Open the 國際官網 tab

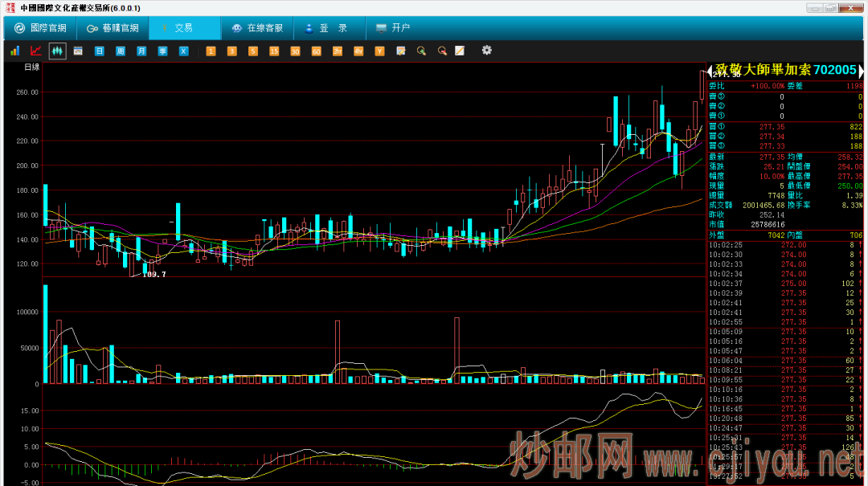[40, 28]
